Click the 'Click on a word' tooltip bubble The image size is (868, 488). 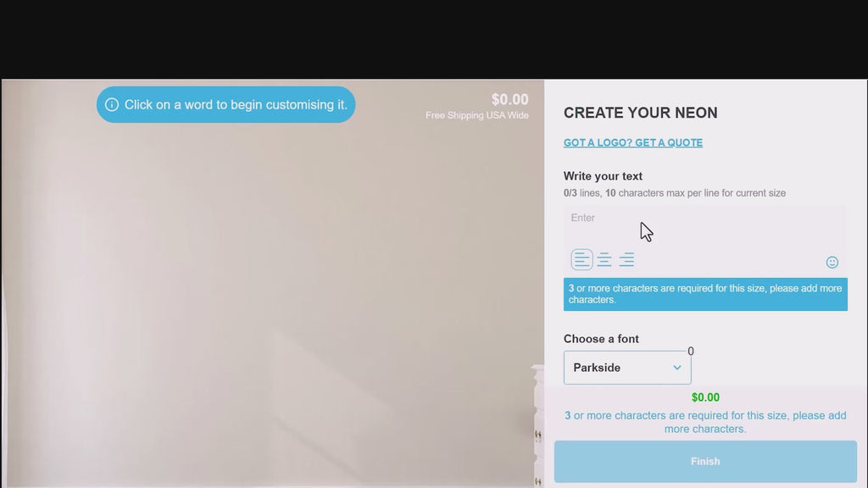point(225,104)
